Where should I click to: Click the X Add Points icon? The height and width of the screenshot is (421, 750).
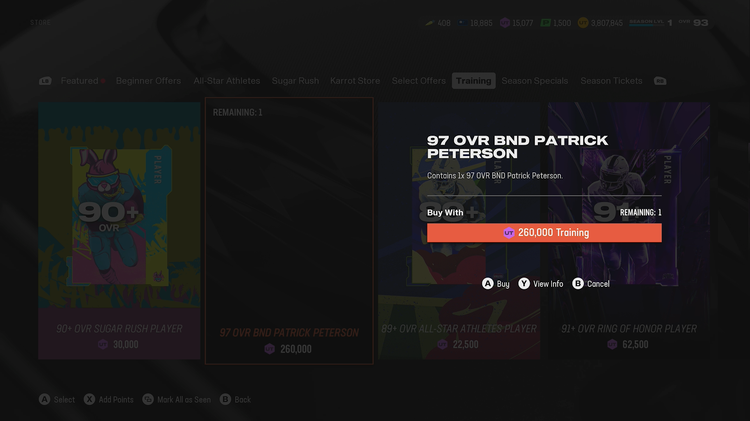[x=89, y=399]
